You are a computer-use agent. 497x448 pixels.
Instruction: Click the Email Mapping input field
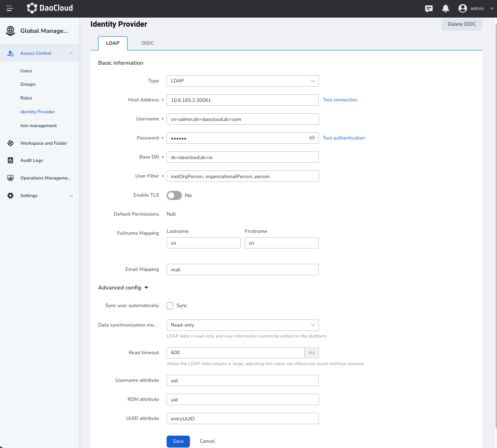242,269
